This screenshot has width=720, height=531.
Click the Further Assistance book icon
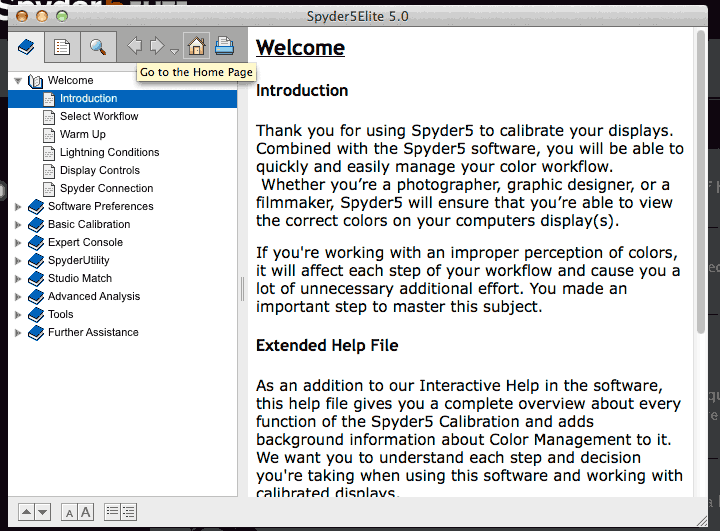[x=36, y=333]
